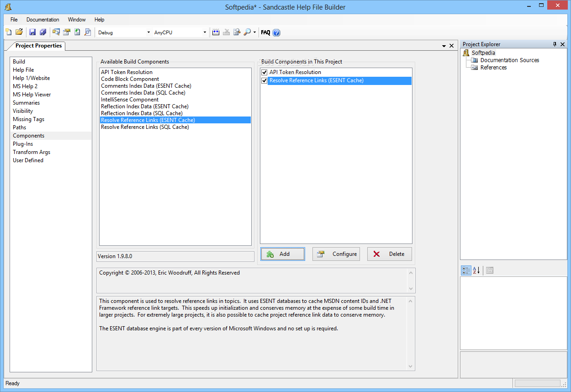
Task: Select the Plug-Ins category
Action: click(x=51, y=144)
